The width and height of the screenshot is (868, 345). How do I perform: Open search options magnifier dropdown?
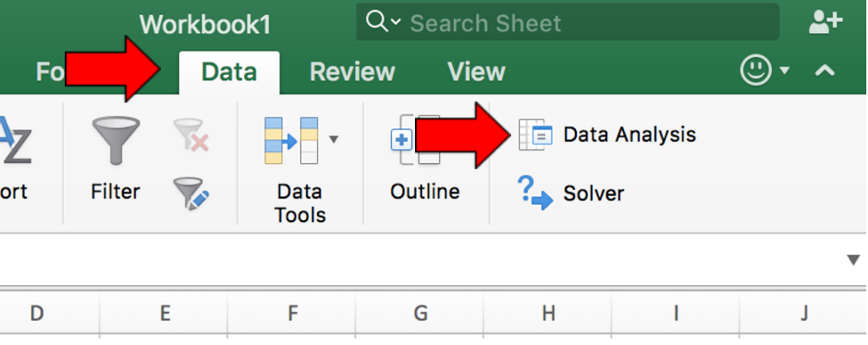[383, 21]
